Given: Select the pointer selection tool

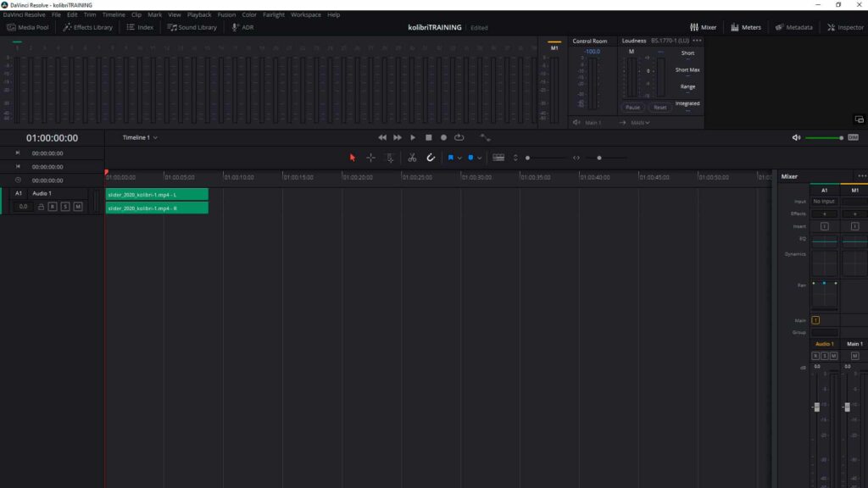Looking at the screenshot, I should 353,158.
